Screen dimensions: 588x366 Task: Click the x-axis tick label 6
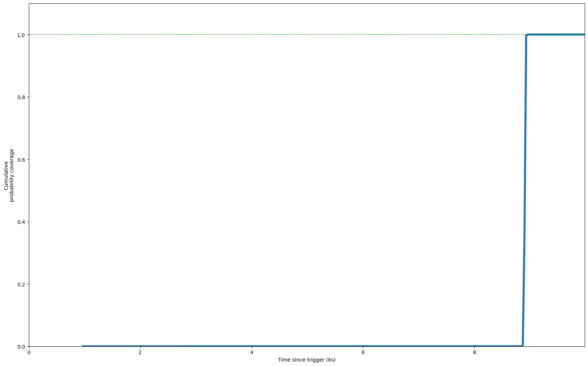coord(363,353)
